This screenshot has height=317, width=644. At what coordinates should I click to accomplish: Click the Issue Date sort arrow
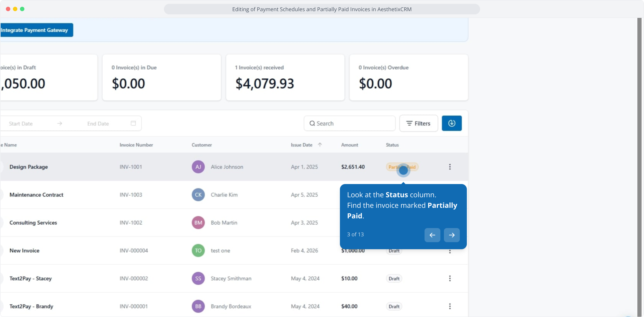click(320, 145)
